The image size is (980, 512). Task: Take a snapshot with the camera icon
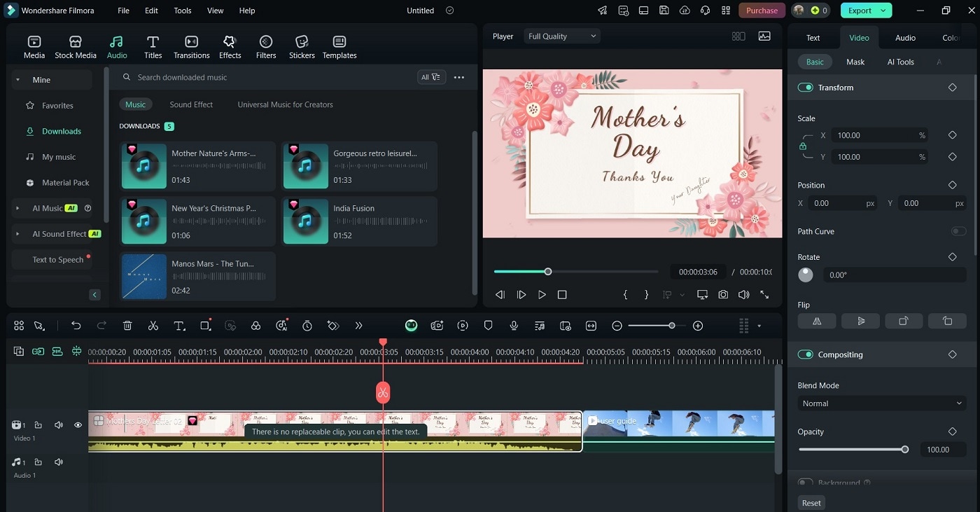[723, 295]
